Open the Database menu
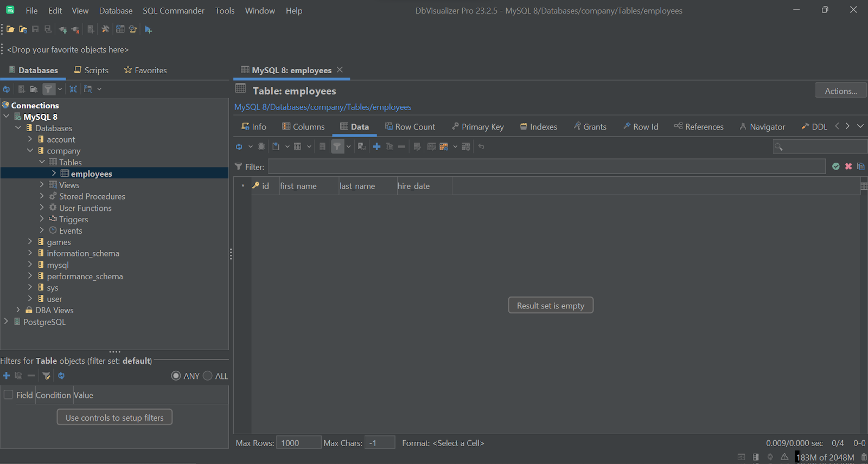 click(116, 11)
